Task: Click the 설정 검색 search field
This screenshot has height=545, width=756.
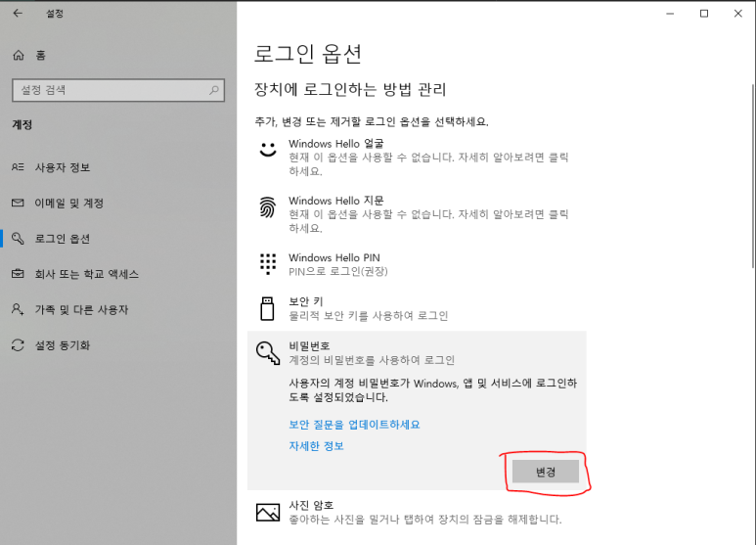Action: tap(118, 90)
